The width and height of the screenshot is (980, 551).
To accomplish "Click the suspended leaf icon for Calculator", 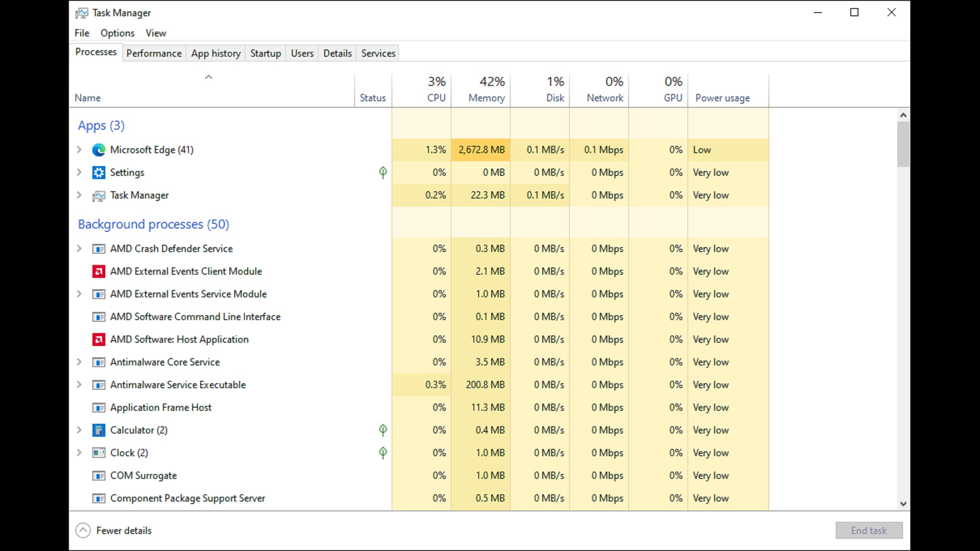I will 383,430.
